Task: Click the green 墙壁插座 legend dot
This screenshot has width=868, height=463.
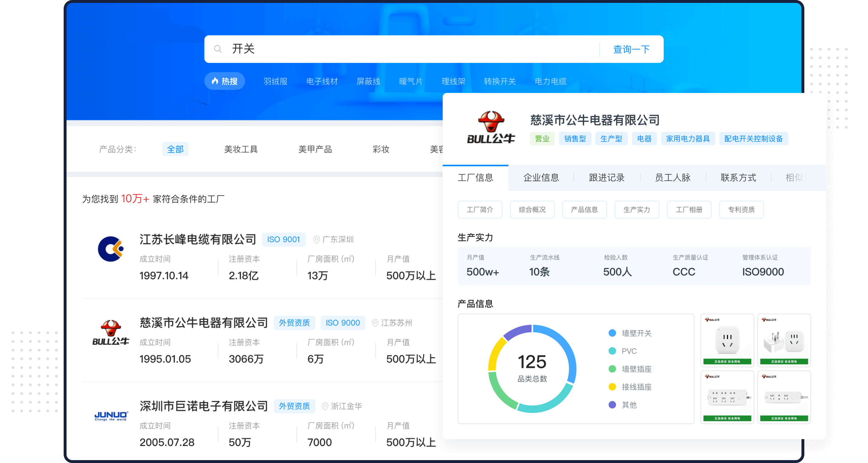Action: pyautogui.click(x=612, y=369)
